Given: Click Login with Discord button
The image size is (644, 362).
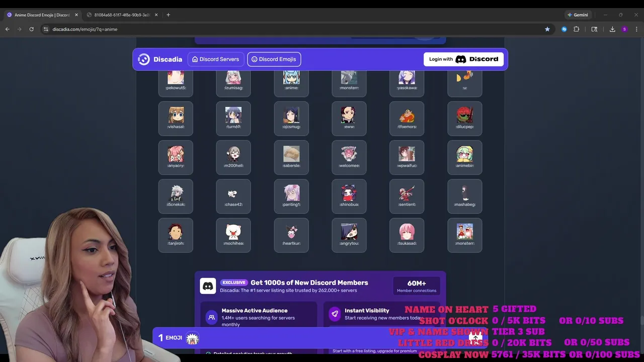Looking at the screenshot, I should click(463, 59).
